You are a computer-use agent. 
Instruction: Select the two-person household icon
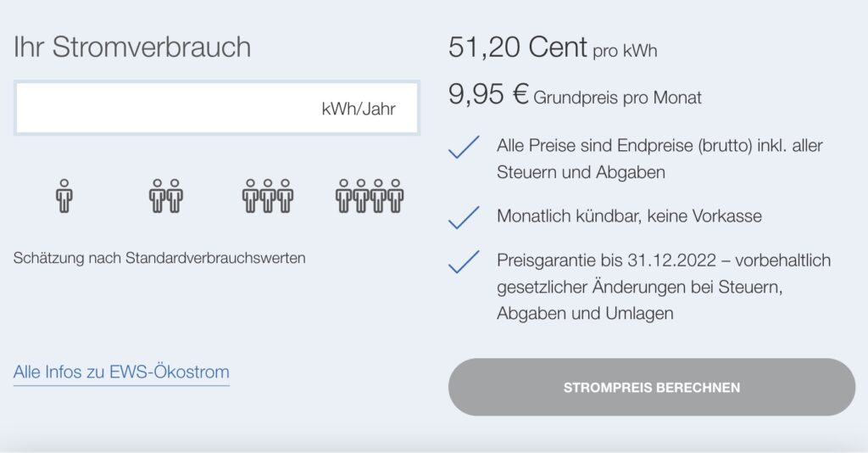point(166,196)
